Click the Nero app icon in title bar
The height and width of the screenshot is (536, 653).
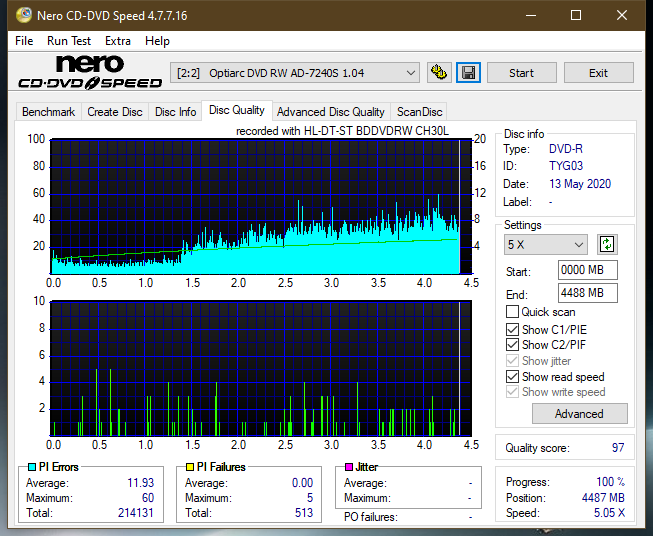24,15
